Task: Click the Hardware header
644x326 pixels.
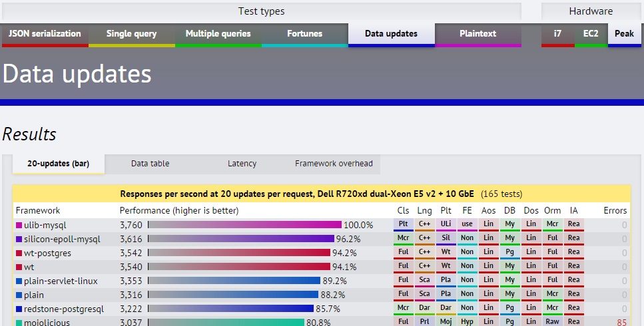Action: pos(591,11)
